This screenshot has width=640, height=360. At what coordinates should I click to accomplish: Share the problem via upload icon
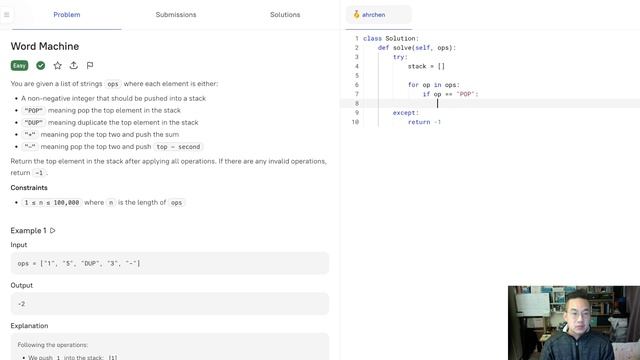pyautogui.click(x=73, y=65)
